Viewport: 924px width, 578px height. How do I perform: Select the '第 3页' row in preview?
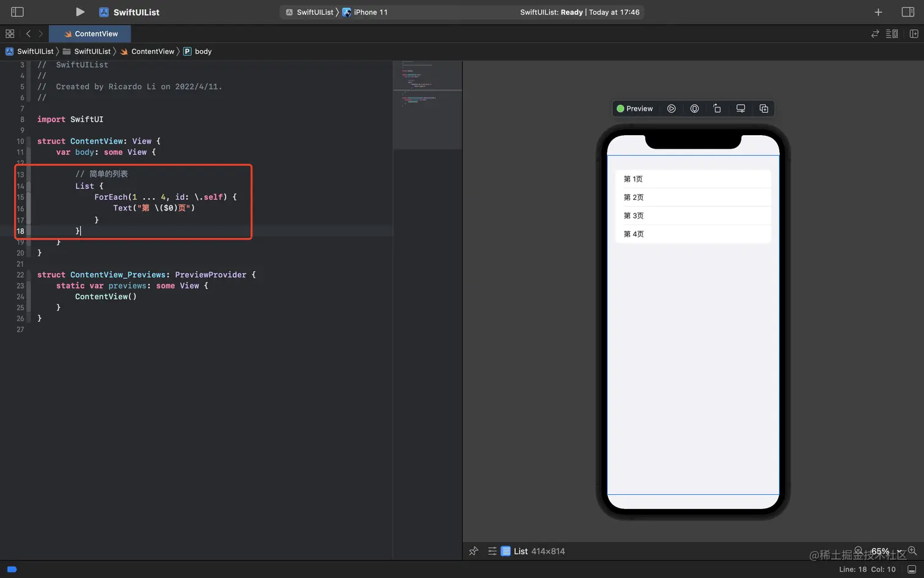[693, 215]
